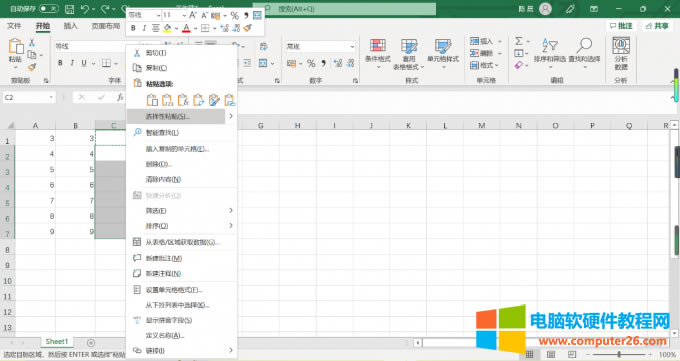Click the zoom slider in status bar
Screen dimensions: 680x361
click(x=619, y=354)
